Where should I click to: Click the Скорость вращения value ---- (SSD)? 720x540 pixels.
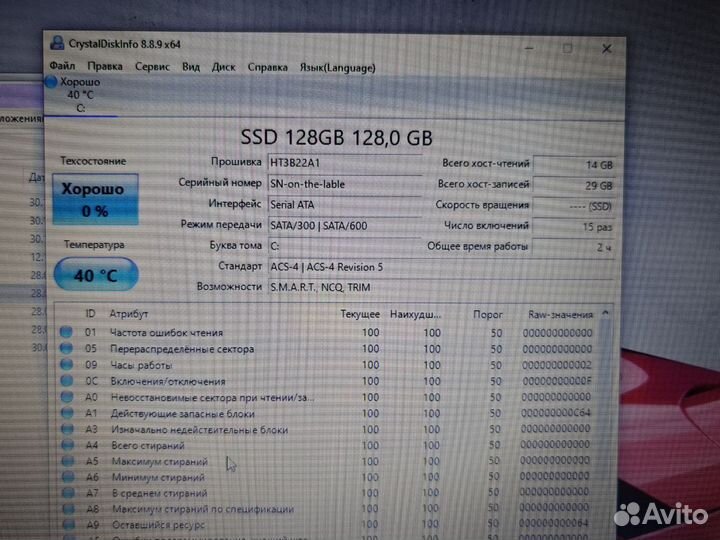[x=574, y=206]
